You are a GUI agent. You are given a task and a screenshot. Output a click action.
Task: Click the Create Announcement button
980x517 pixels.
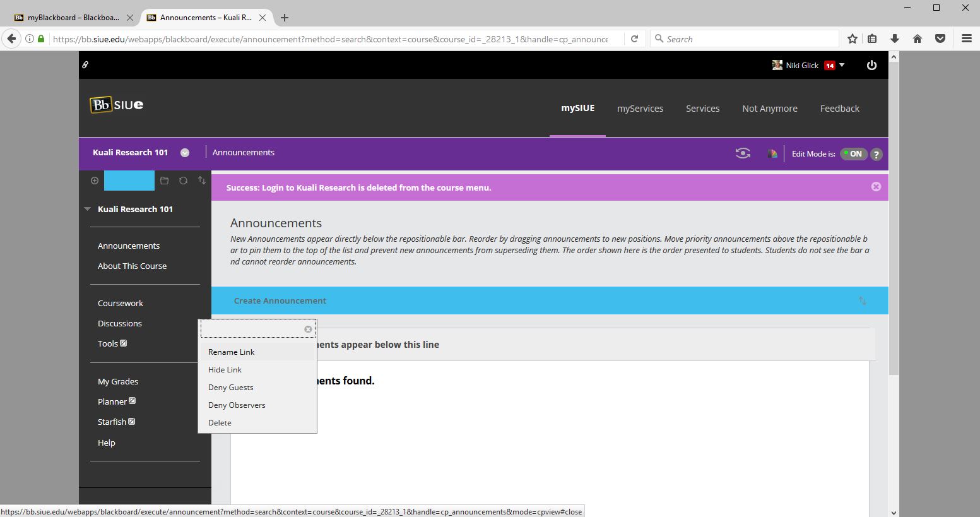click(280, 300)
